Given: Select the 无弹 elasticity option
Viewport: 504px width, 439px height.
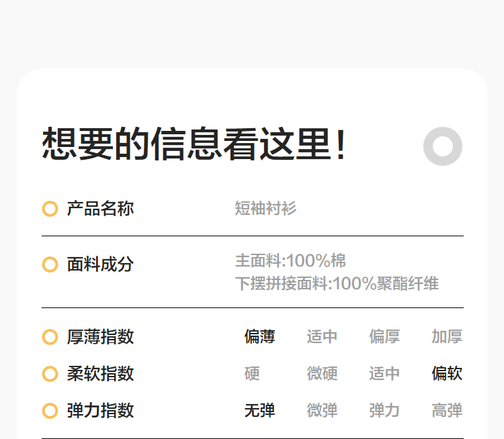Looking at the screenshot, I should pos(259,410).
